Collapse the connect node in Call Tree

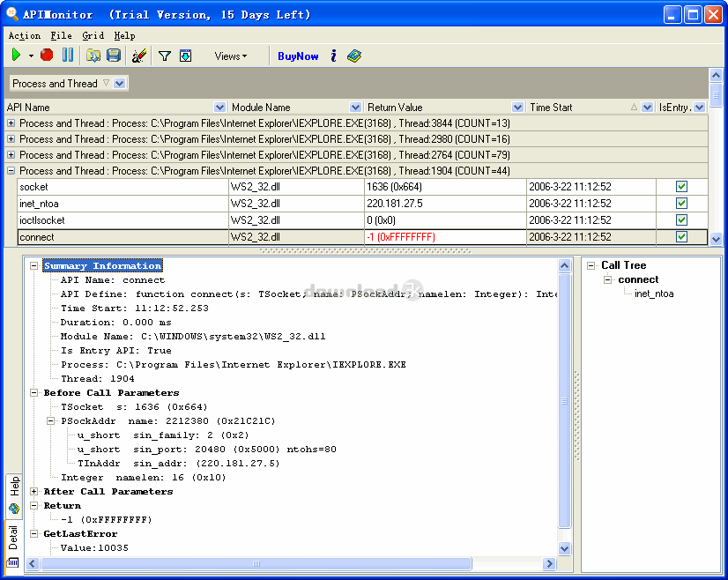(608, 279)
